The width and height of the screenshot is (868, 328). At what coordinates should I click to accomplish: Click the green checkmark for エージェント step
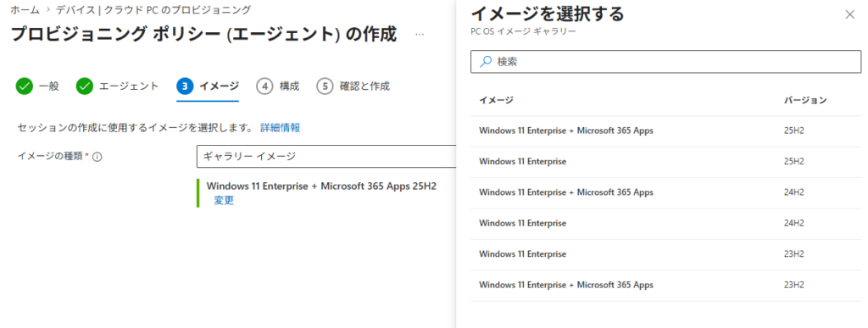pos(85,86)
